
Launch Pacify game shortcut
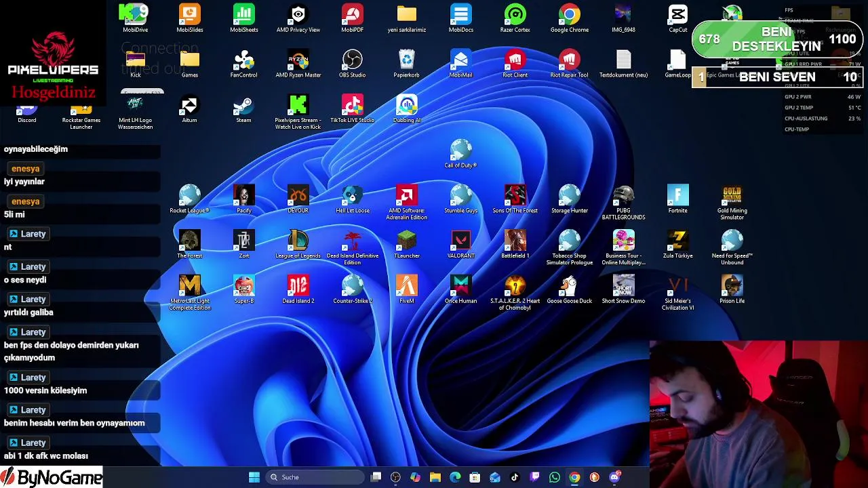point(244,199)
